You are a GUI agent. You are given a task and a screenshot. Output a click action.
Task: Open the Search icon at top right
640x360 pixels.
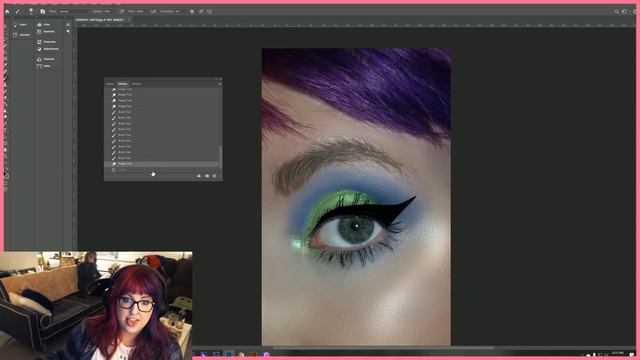[x=617, y=11]
